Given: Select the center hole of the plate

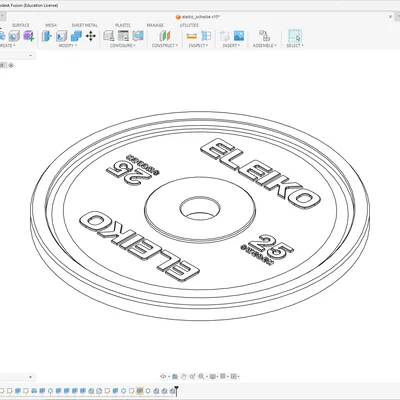Looking at the screenshot, I should click(x=200, y=208).
